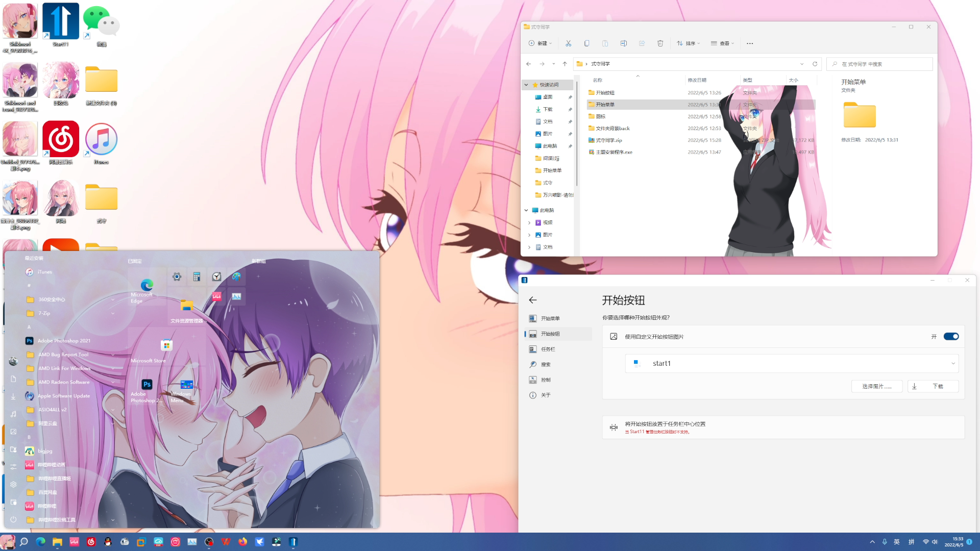Click the 下载 button in Start11
This screenshot has height=551, width=980.
point(933,386)
